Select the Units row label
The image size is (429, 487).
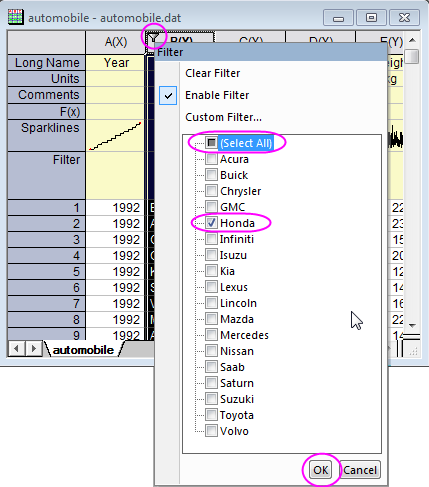(x=46, y=79)
